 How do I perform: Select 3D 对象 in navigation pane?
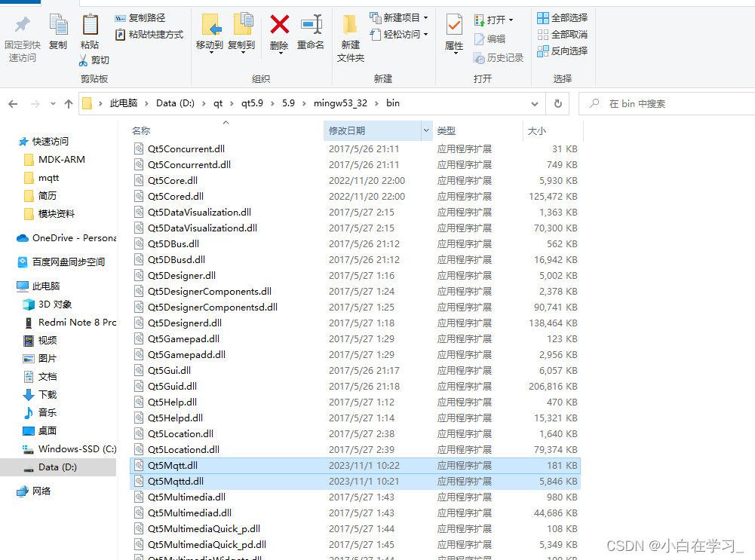coord(48,304)
